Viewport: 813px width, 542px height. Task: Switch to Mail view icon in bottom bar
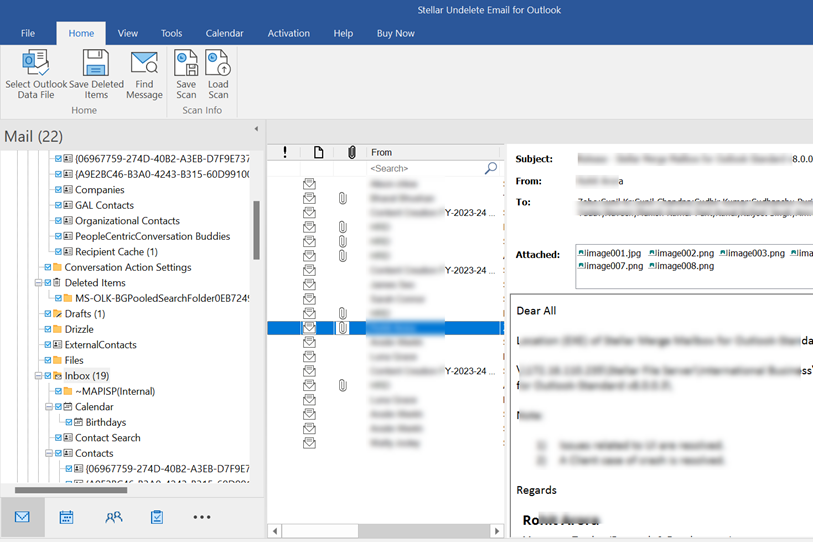pos(22,517)
